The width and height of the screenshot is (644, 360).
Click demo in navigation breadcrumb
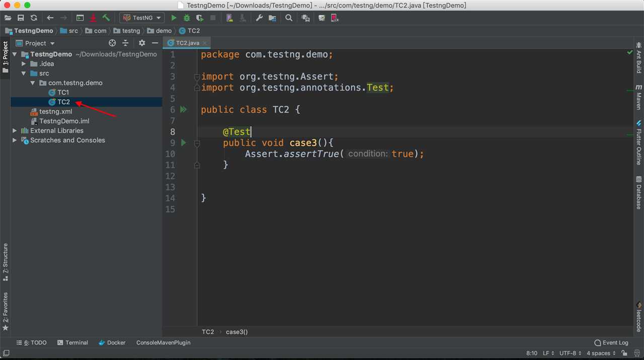click(x=159, y=31)
